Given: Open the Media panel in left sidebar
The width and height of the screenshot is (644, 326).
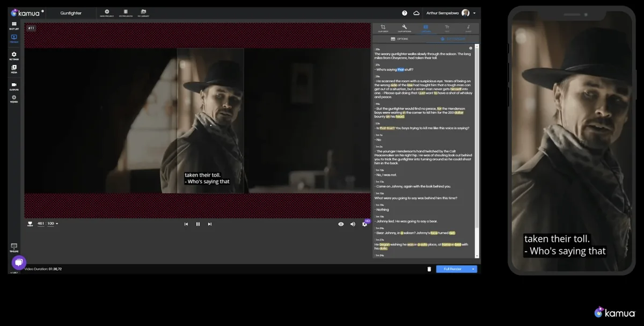Looking at the screenshot, I should (14, 69).
